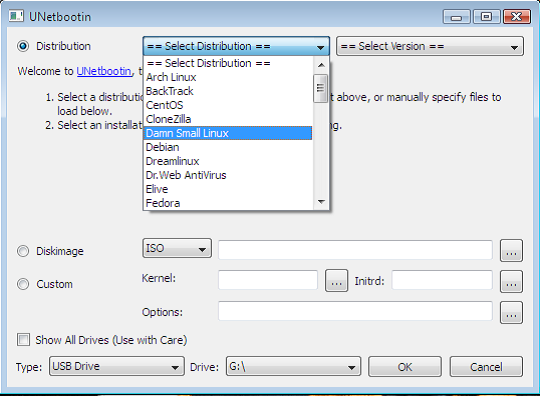Select the Diskimage radio button
Viewport: 540px width, 396px height.
pyautogui.click(x=23, y=251)
